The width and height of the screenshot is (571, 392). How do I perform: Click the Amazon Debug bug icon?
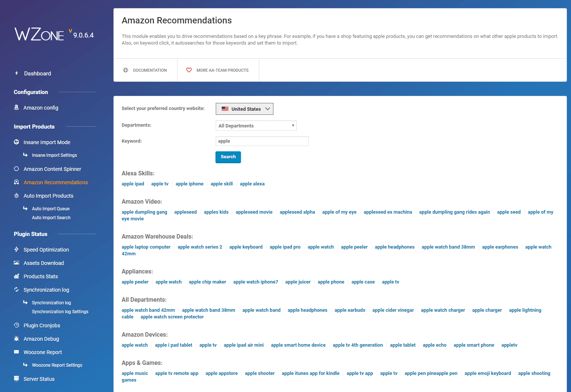point(16,338)
